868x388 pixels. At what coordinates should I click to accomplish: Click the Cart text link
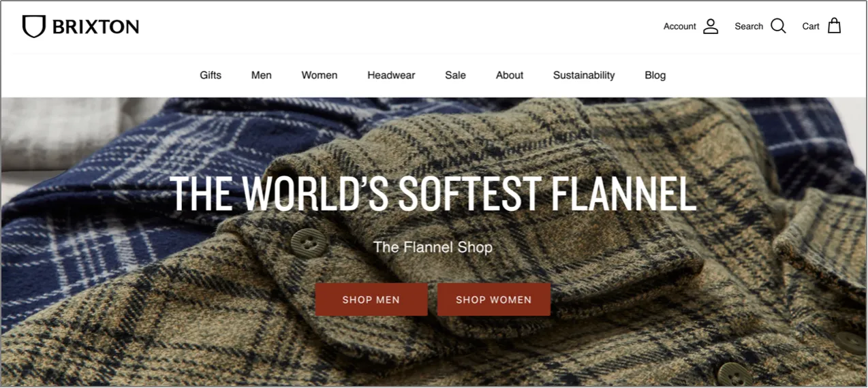(x=811, y=27)
